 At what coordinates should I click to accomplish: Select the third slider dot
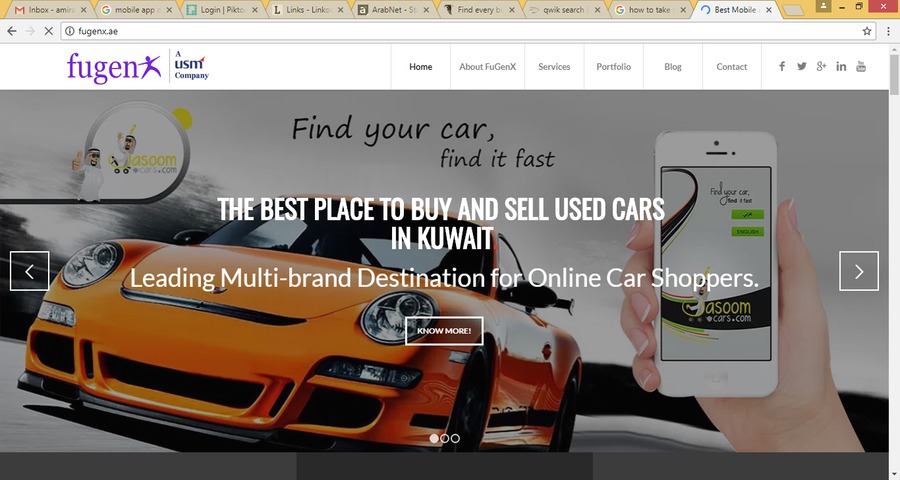pos(455,438)
